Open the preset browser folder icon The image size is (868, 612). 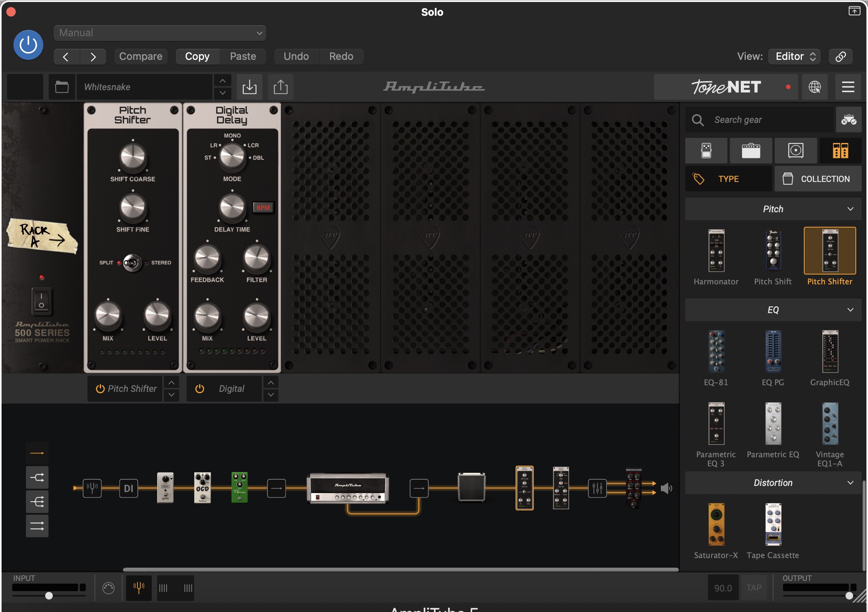click(x=62, y=87)
